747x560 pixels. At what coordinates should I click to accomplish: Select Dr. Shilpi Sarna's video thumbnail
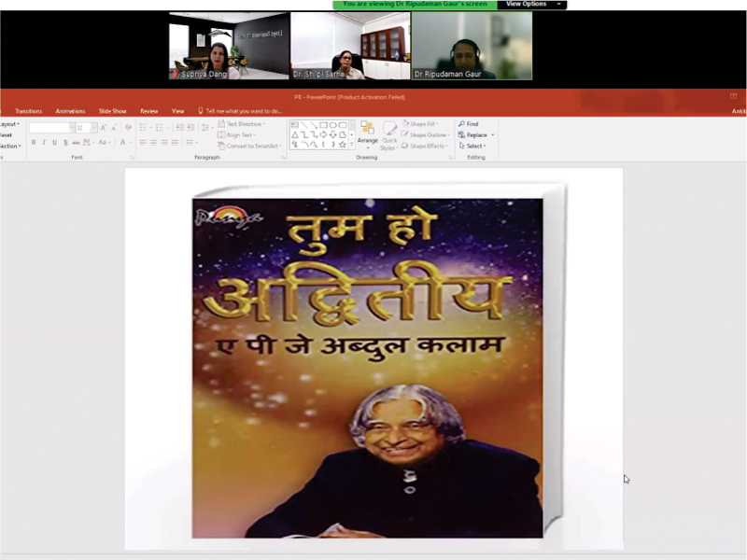[350, 46]
